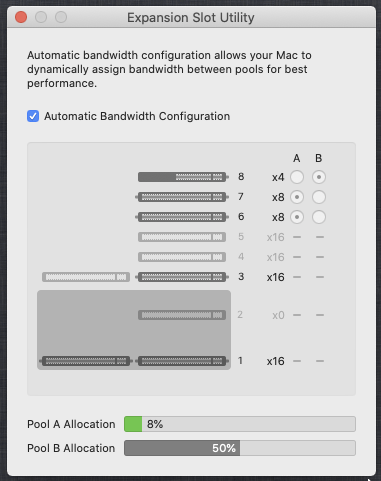Select the empty slot 5 icon
The image size is (381, 481).
(182, 237)
